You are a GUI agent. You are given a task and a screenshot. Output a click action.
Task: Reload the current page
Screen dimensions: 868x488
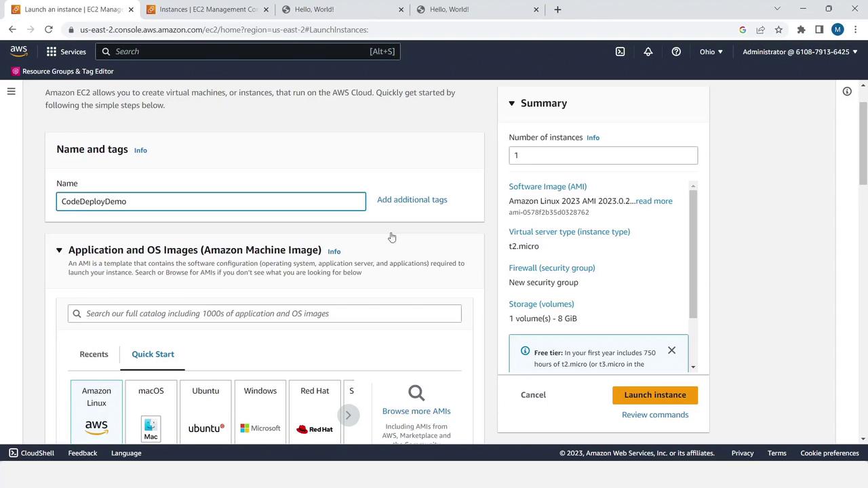tap(49, 30)
